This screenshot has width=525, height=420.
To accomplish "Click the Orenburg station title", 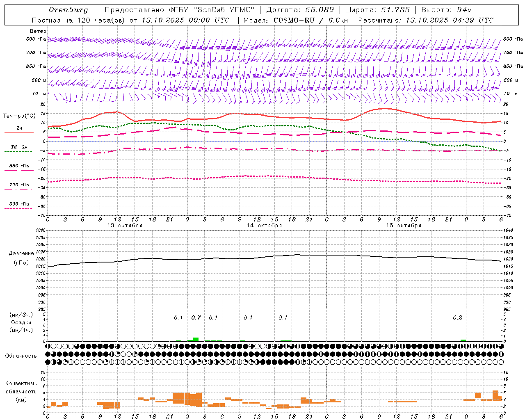I will [68, 10].
